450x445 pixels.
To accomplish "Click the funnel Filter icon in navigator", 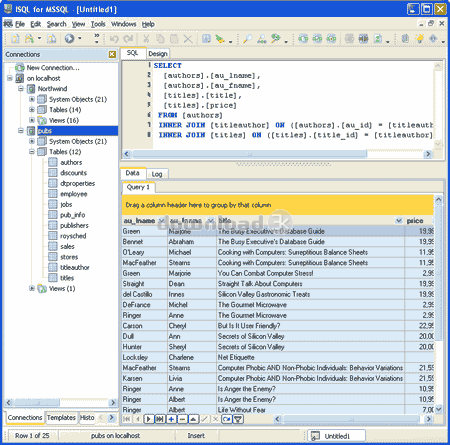I will [238, 419].
